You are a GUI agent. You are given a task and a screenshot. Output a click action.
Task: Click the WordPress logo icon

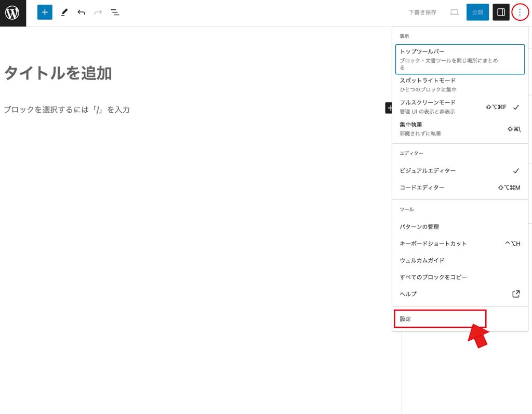pyautogui.click(x=12, y=13)
